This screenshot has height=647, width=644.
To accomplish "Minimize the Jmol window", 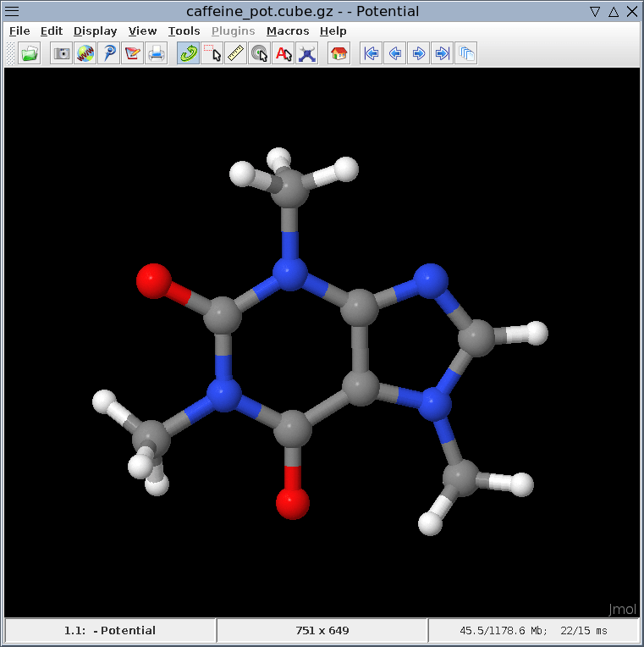I will 595,12.
